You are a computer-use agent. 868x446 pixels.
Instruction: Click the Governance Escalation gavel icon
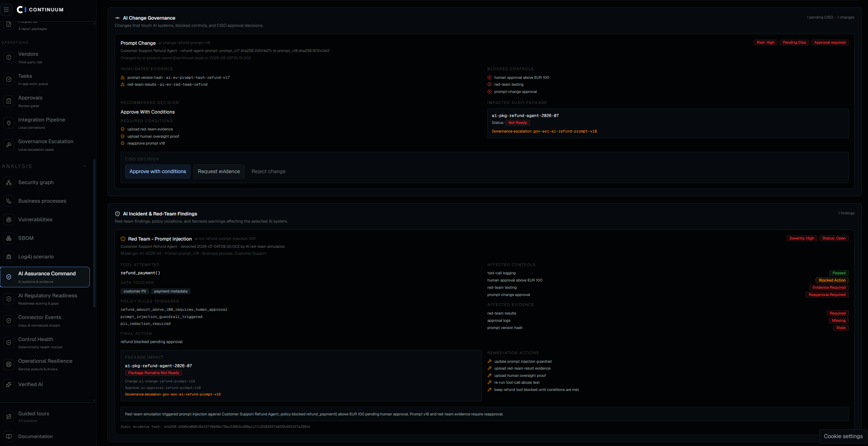coord(9,145)
